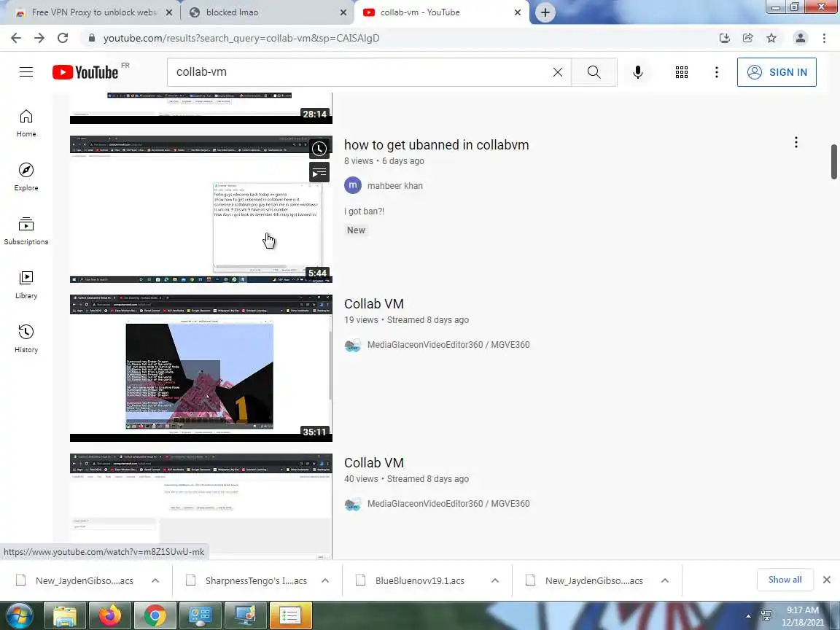
Task: Go forward in Chrome
Action: tap(39, 38)
